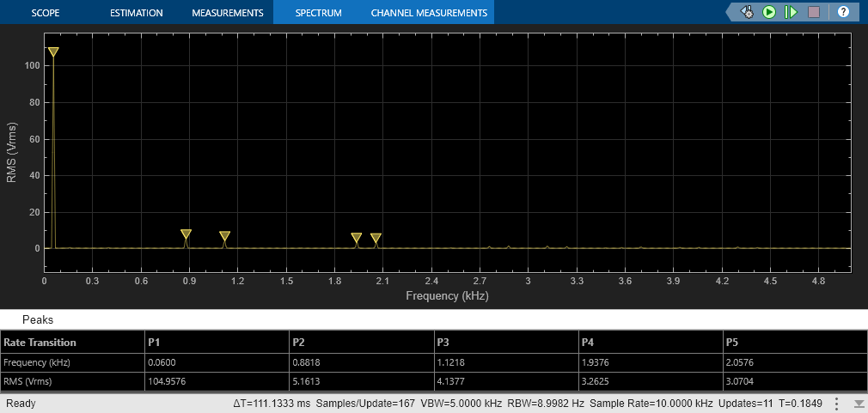Open the Estimation tab
The width and height of the screenshot is (868, 413).
click(x=137, y=12)
